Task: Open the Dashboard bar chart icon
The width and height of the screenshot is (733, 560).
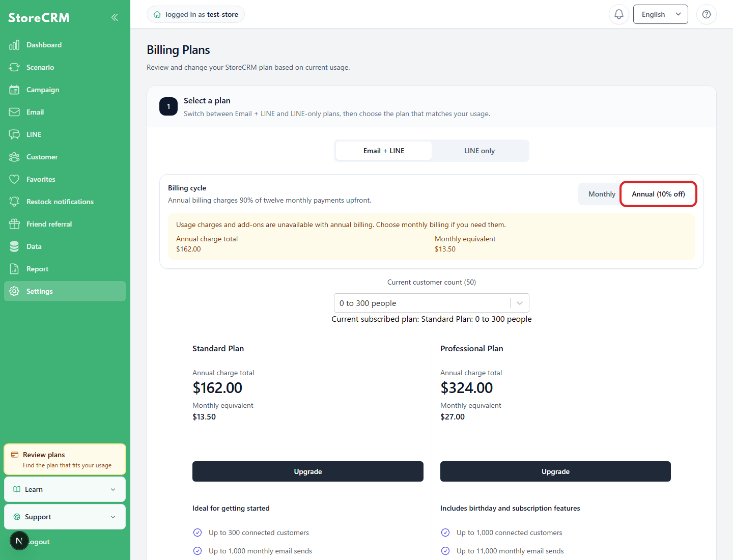Action: pos(14,45)
